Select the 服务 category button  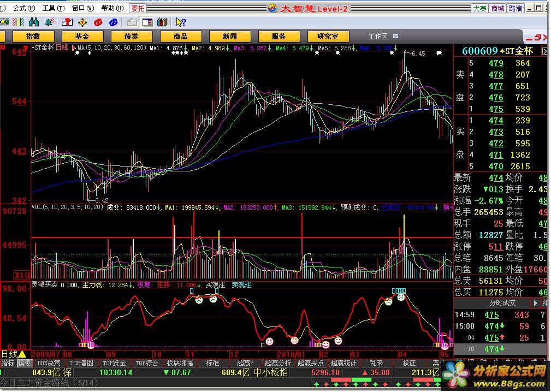pos(279,37)
